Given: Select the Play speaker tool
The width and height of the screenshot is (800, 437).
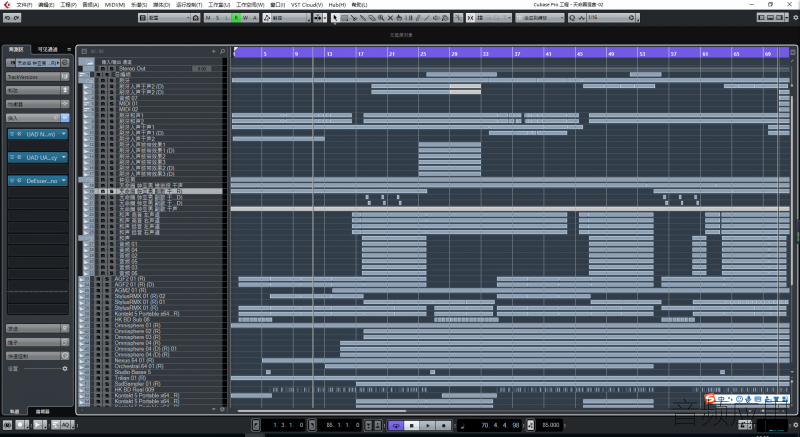Looking at the screenshot, I should (436, 18).
